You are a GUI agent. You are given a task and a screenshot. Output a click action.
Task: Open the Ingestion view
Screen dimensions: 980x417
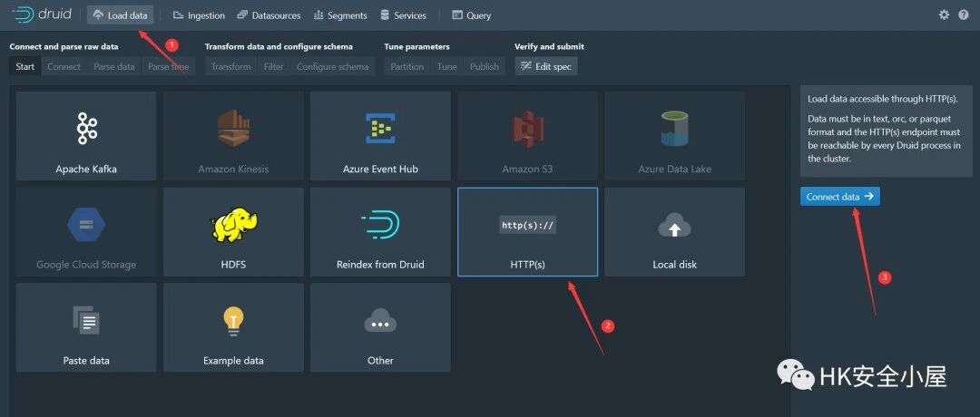(x=199, y=15)
